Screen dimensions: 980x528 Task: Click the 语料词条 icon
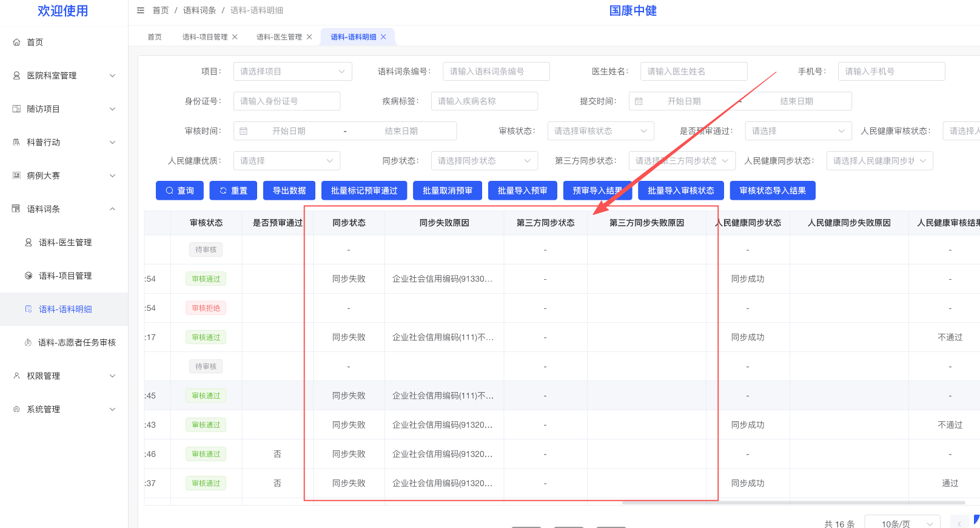(x=16, y=209)
